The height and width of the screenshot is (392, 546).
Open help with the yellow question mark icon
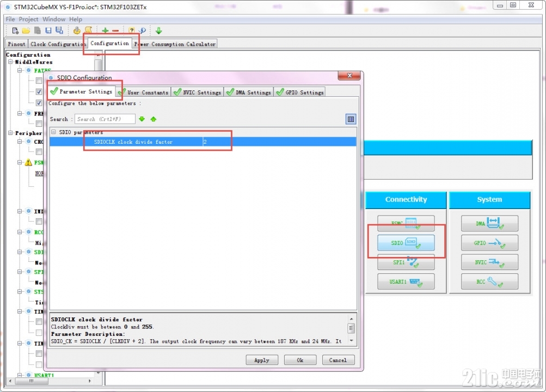(x=131, y=30)
